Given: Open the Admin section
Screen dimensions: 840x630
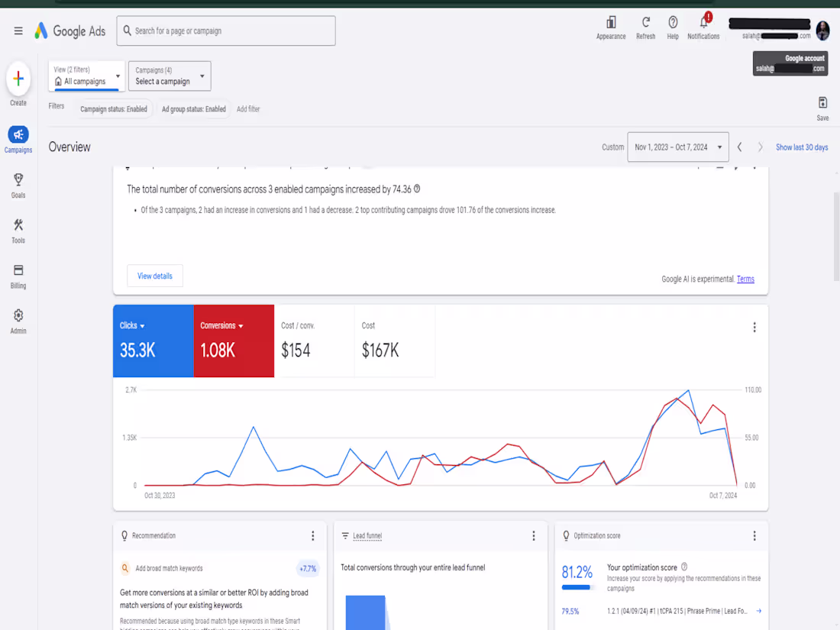Looking at the screenshot, I should pos(18,318).
